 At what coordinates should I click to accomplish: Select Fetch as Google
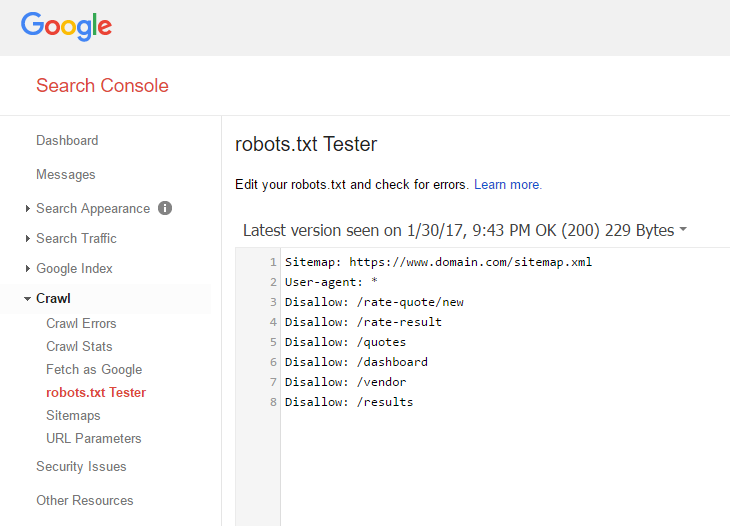point(94,370)
